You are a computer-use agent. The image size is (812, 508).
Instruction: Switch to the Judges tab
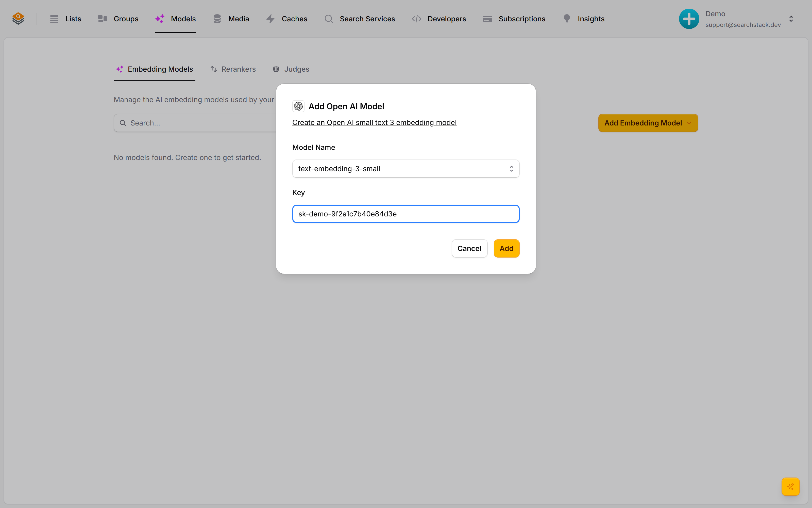(291, 69)
